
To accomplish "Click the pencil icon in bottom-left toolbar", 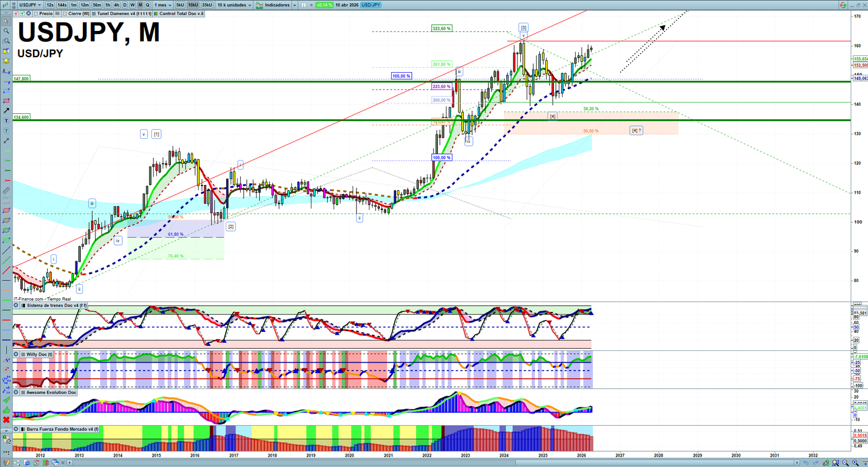I will coord(7,463).
